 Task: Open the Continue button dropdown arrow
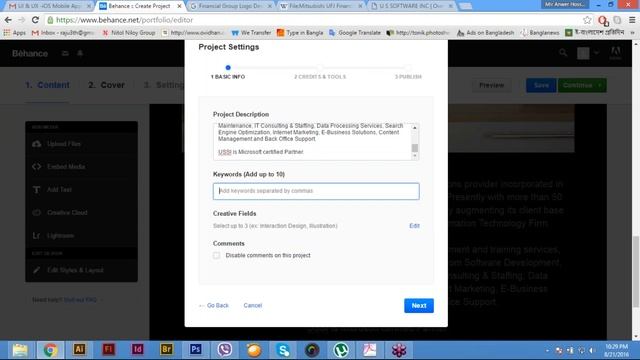[x=600, y=85]
